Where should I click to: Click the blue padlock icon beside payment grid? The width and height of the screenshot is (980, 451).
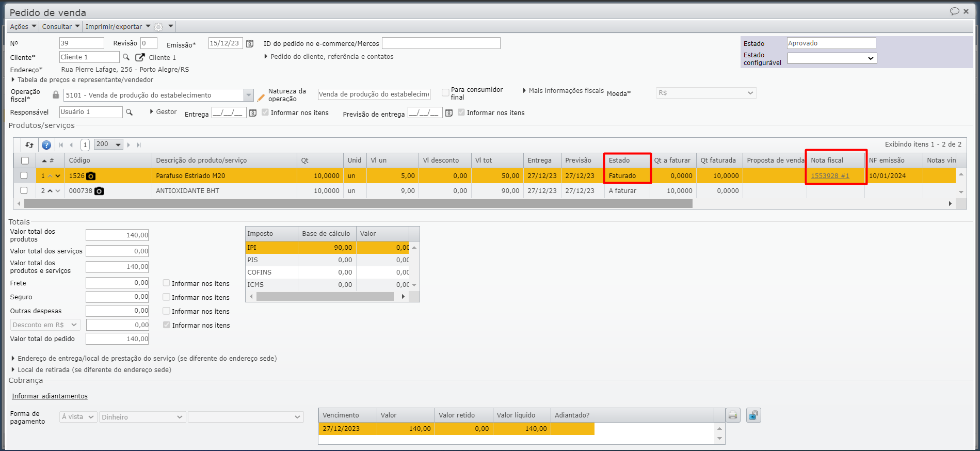coord(753,415)
